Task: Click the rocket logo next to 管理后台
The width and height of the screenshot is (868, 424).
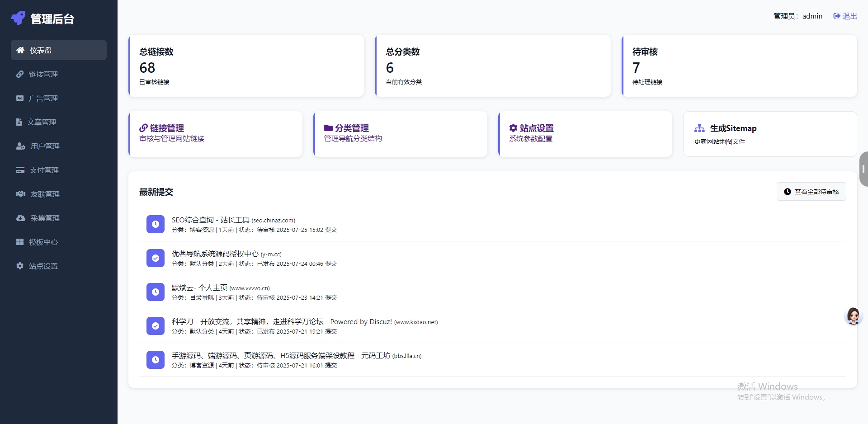Action: click(17, 18)
